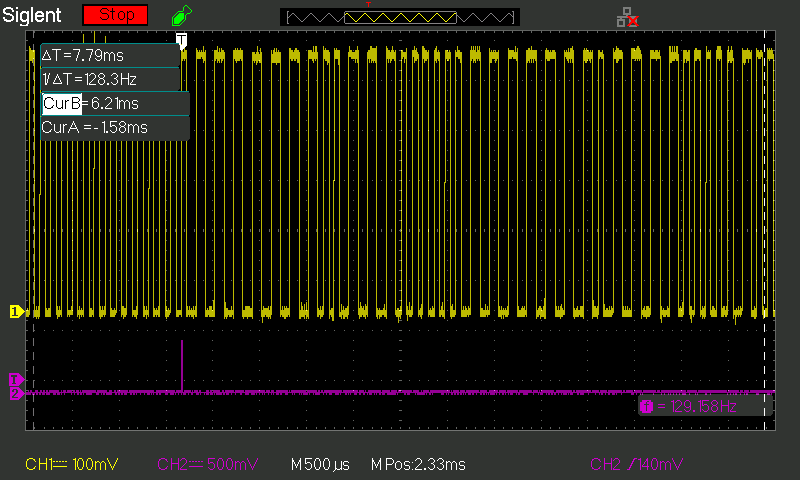Image resolution: width=800 pixels, height=480 pixels.
Task: Click the CH2 140mV trigger level readout
Action: [x=637, y=464]
